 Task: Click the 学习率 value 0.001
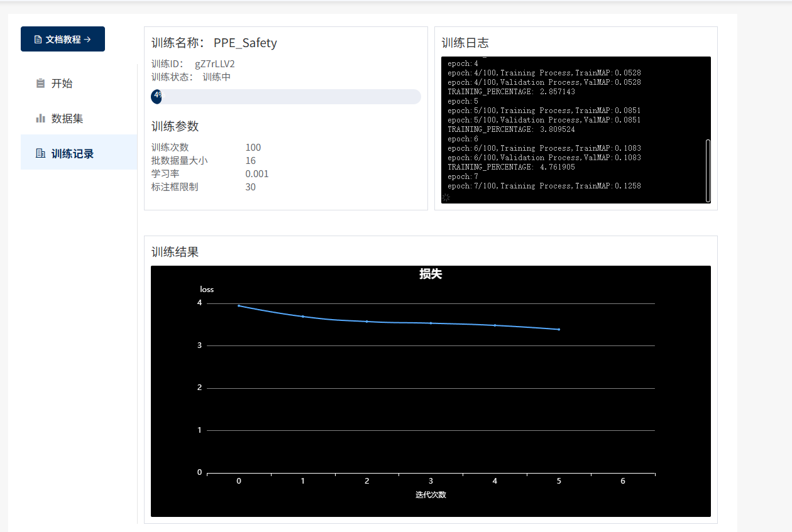coord(257,174)
